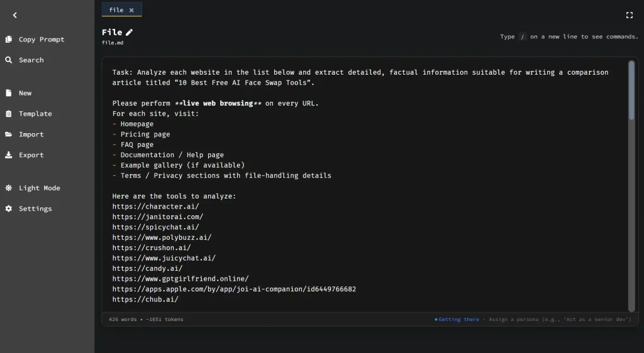Image resolution: width=644 pixels, height=353 pixels.
Task: Click the New file icon
Action: click(9, 93)
